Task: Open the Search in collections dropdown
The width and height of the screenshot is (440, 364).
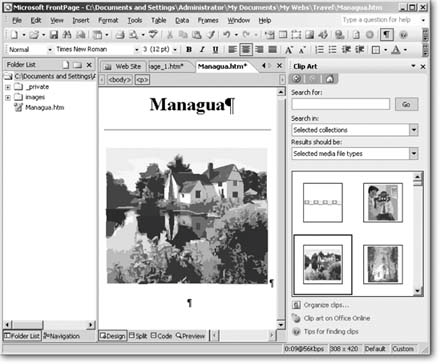Action: click(414, 130)
